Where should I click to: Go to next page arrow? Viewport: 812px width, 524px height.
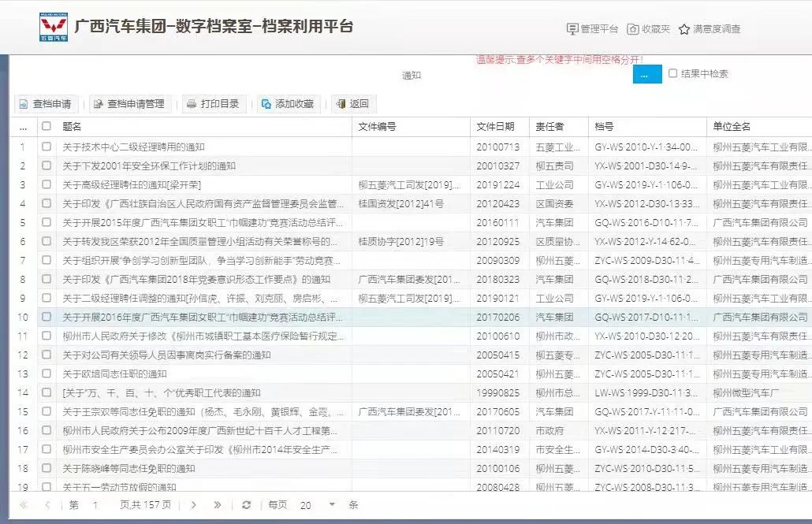pyautogui.click(x=193, y=505)
